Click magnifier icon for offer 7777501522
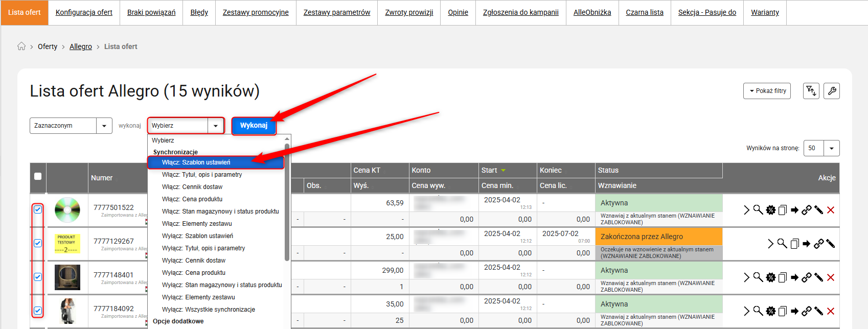This screenshot has width=868, height=329. (x=758, y=209)
